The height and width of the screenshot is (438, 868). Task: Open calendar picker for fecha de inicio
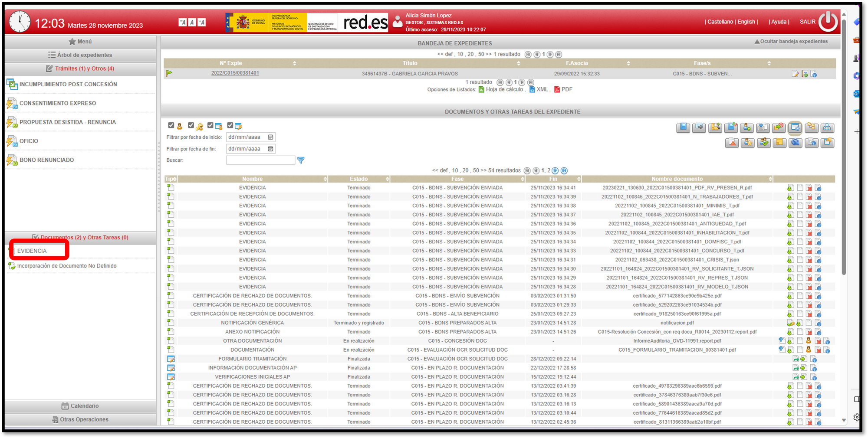tap(270, 137)
